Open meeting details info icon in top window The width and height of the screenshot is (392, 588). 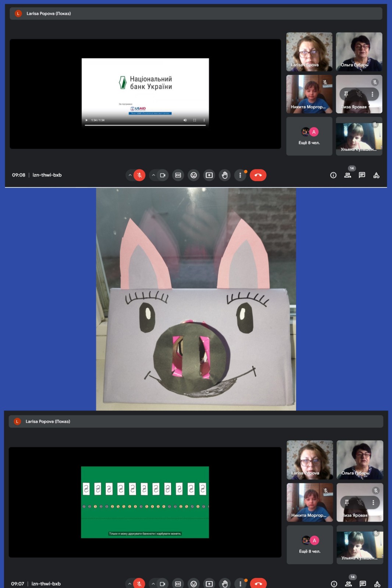[x=333, y=175]
